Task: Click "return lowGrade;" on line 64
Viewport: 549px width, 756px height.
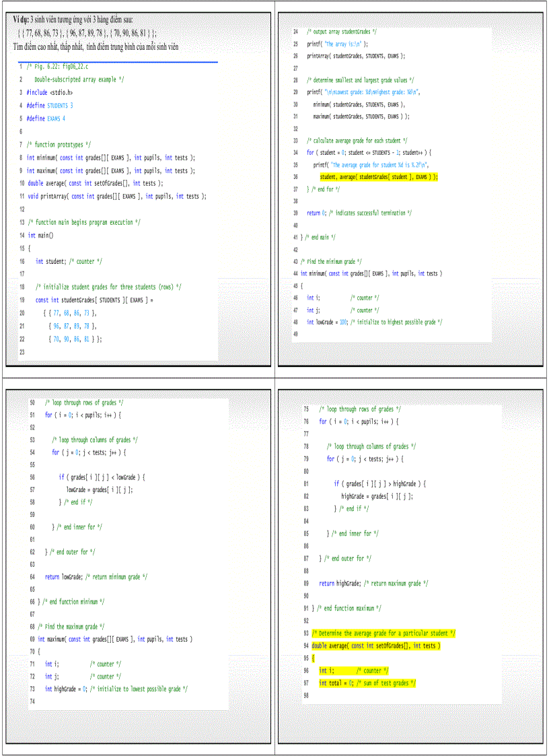Action: coord(63,577)
